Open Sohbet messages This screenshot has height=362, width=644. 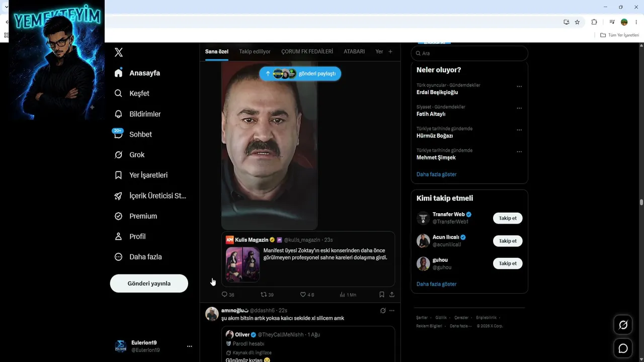133,134
